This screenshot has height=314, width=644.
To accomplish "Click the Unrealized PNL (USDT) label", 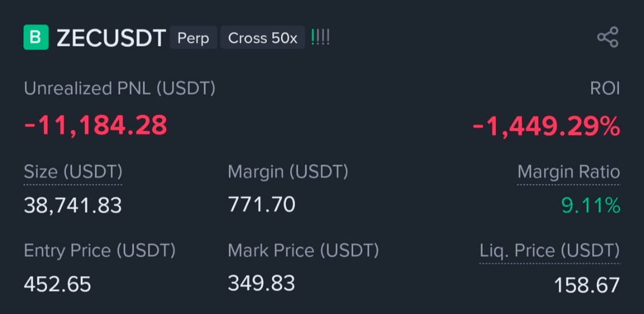I will point(120,89).
